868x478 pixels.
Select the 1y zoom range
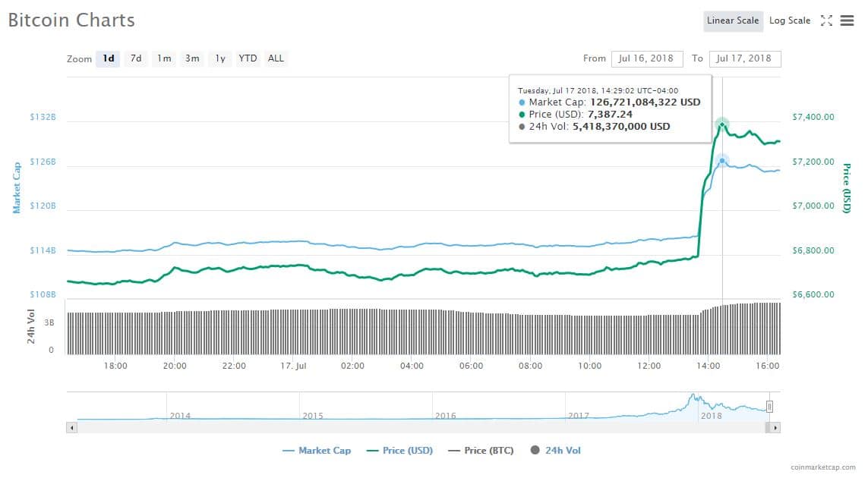[220, 58]
